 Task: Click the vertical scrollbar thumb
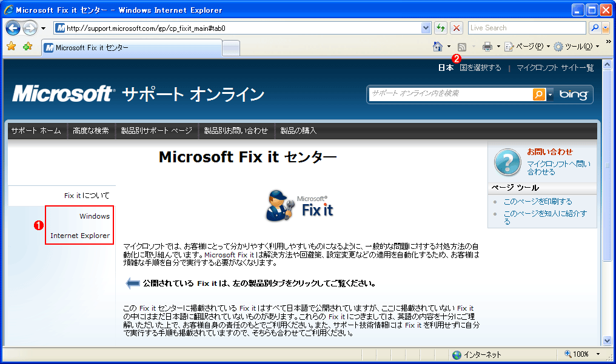pos(608,165)
